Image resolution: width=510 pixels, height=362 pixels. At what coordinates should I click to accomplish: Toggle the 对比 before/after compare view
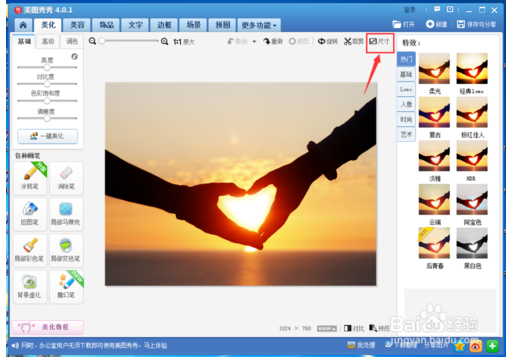(x=354, y=328)
